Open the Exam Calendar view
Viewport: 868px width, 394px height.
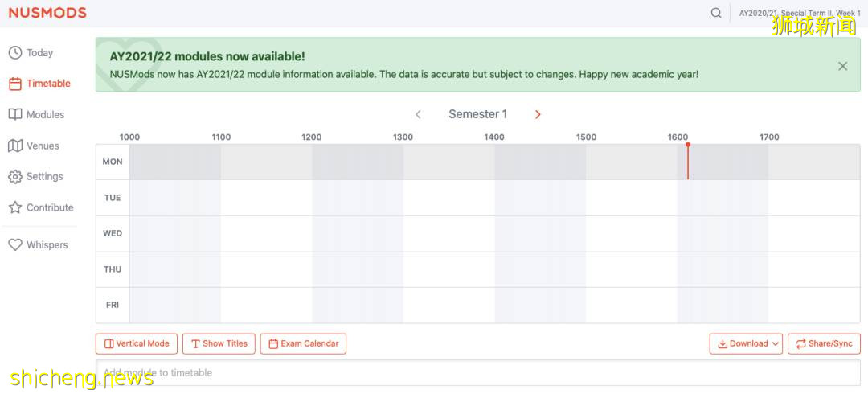(303, 343)
